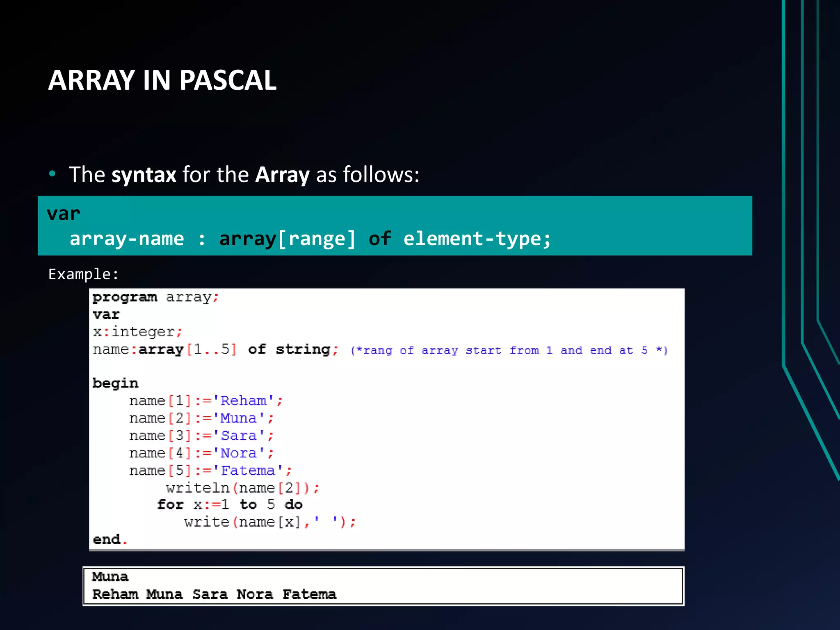Click the ARRAY IN PASCAL slide title
The image size is (840, 630).
(162, 80)
